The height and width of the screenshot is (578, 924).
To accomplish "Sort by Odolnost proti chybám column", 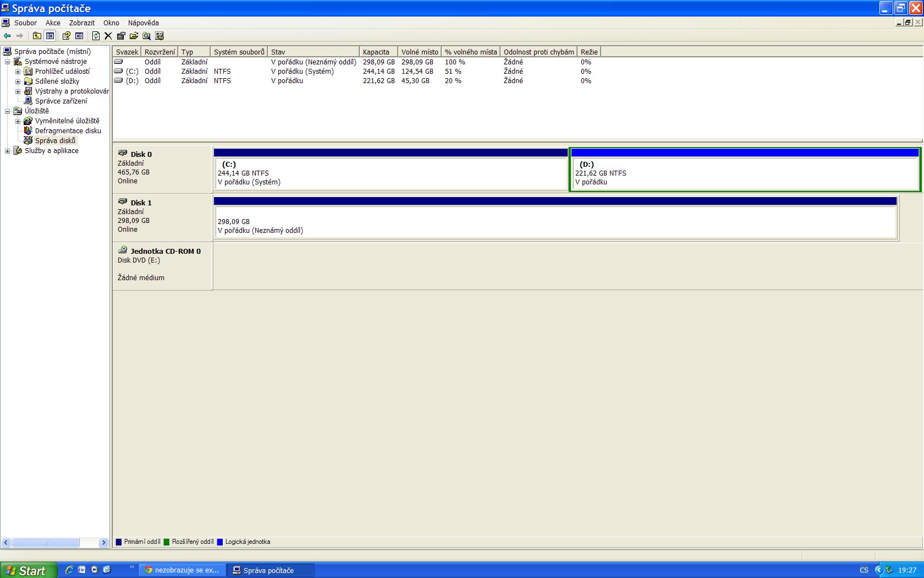I will 539,52.
